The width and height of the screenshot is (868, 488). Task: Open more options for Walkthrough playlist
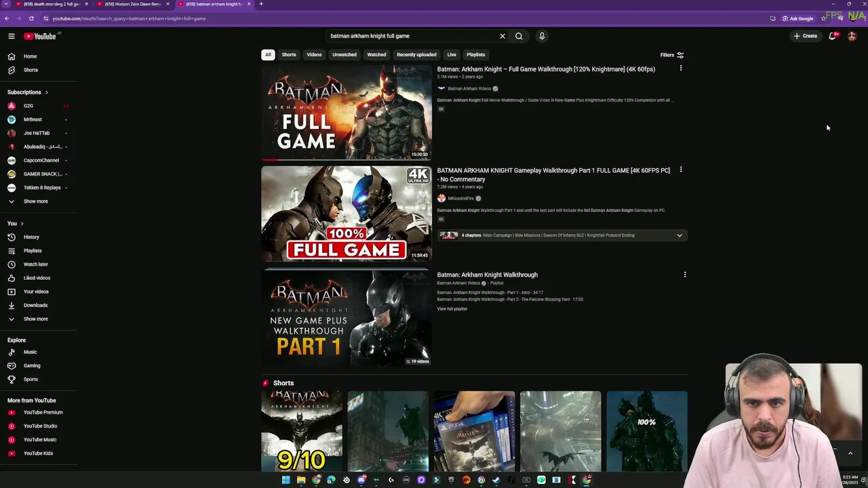(685, 274)
